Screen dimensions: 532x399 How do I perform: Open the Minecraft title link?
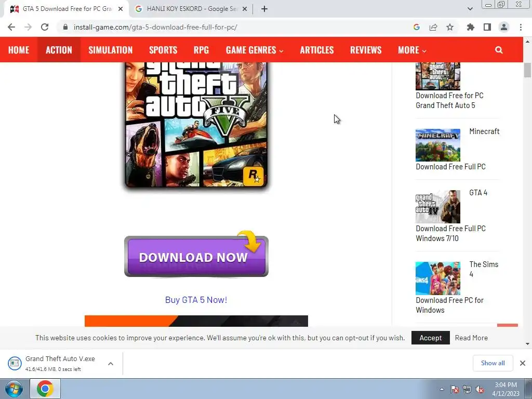484,131
